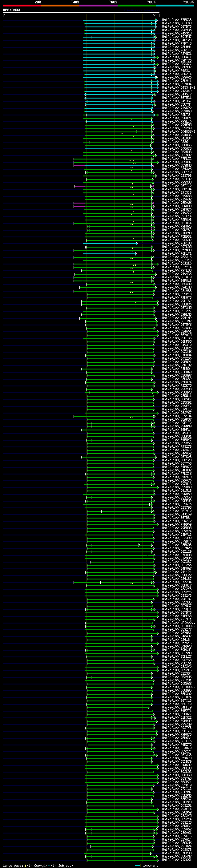197x868 pixels.
Task: Select hit UniRef100_B7FKG8
Action: click(177, 20)
